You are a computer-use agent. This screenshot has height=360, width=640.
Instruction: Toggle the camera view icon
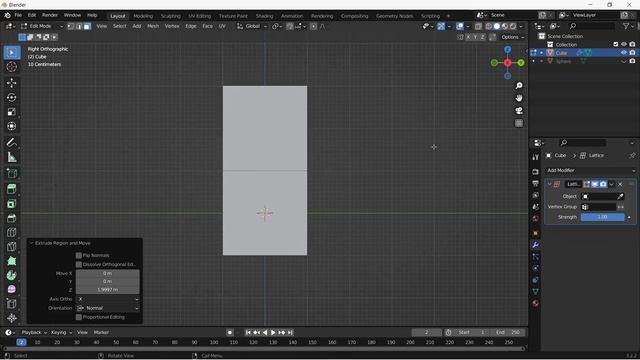pyautogui.click(x=519, y=111)
